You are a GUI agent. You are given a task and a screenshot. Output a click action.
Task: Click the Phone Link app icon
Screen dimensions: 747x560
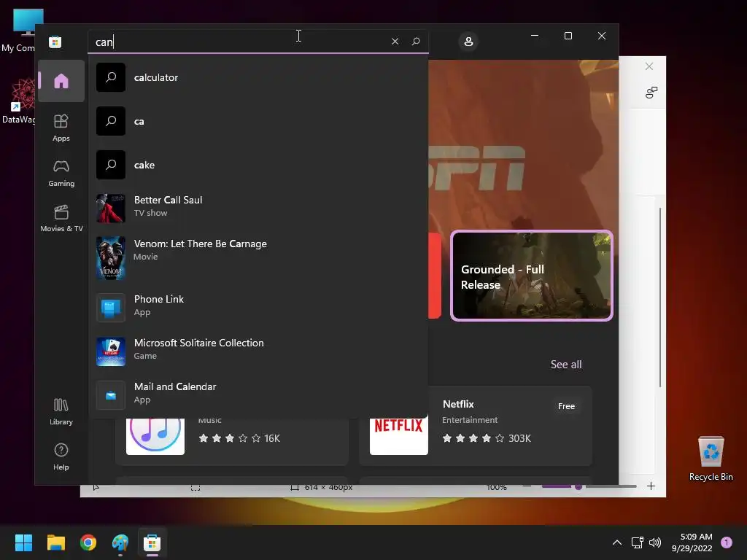(x=111, y=308)
